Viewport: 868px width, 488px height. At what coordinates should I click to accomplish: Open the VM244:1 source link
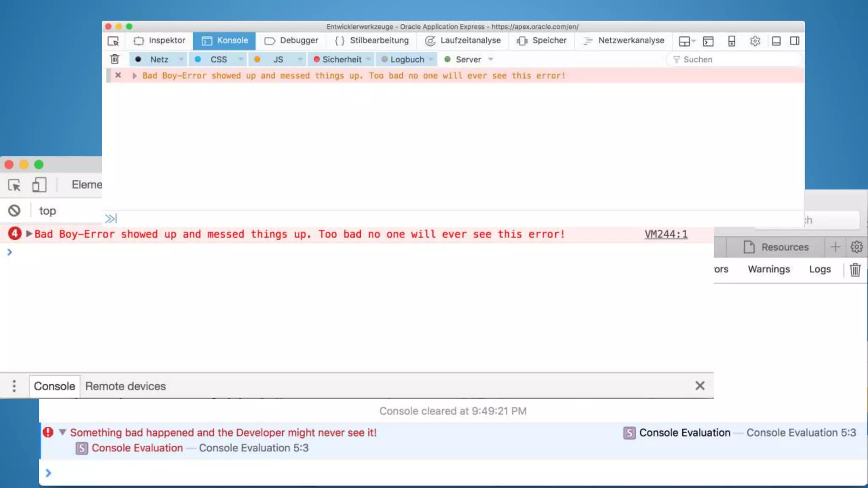click(x=666, y=234)
